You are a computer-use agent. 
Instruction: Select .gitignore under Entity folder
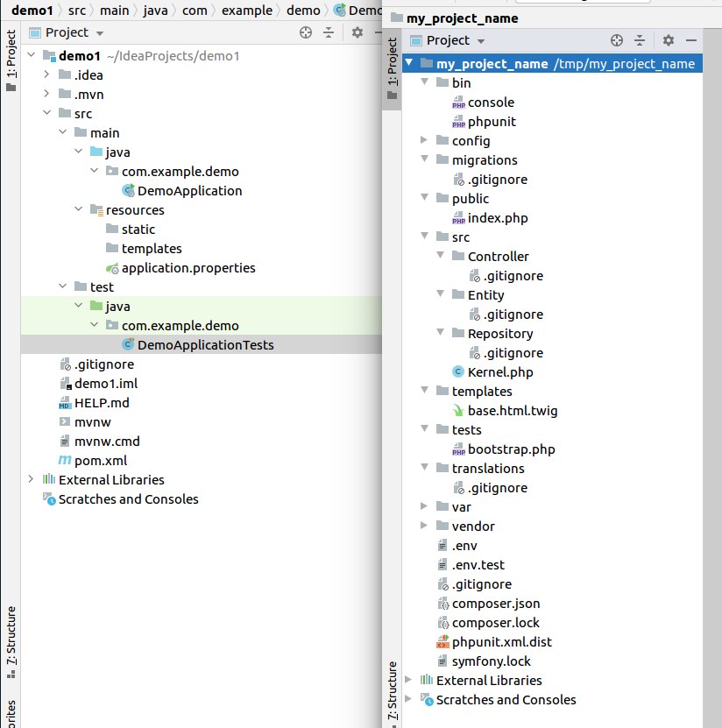[506, 315]
